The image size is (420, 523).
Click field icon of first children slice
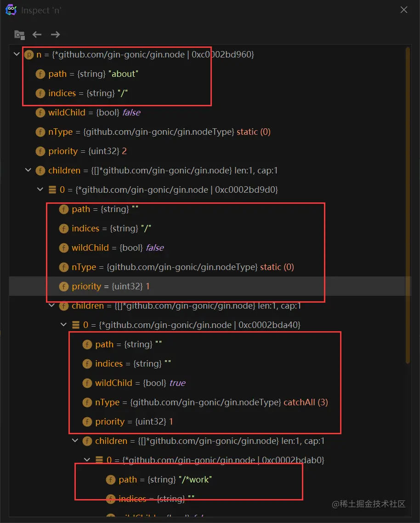click(x=40, y=171)
